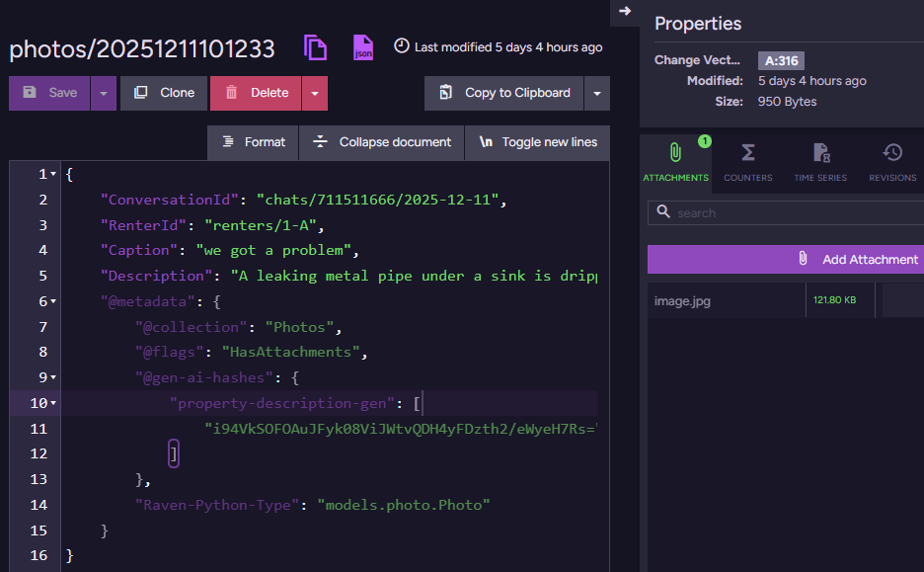Fold the @gen-ai-hashes block on line 9
Viewport: 924px width, 572px height.
[53, 377]
